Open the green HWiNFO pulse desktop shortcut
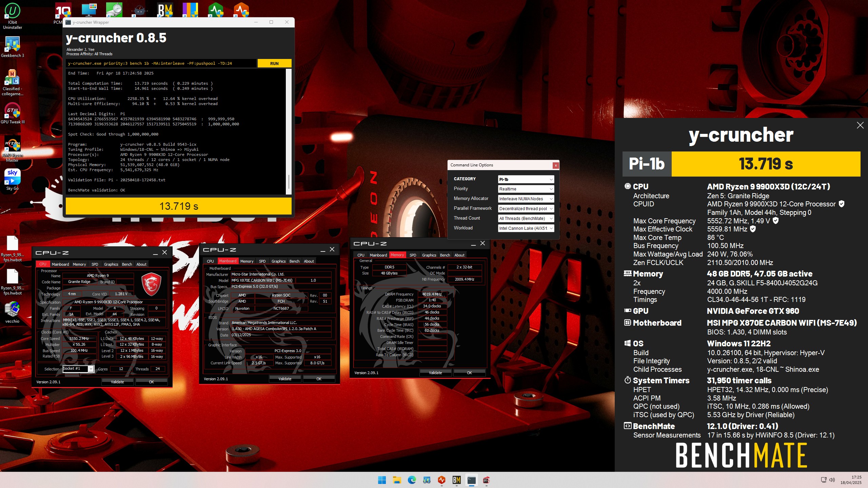Viewport: 868px width, 488px height. pos(216,10)
